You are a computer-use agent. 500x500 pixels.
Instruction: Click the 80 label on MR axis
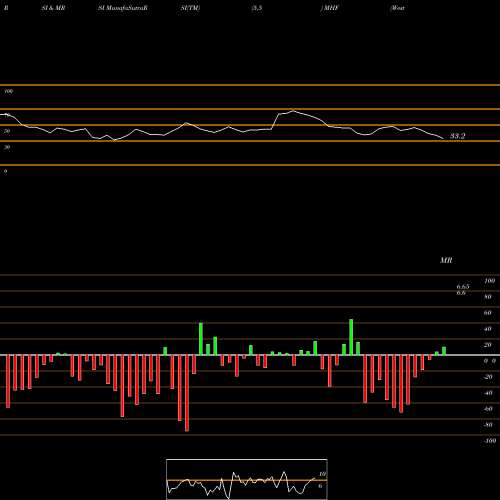point(488,297)
